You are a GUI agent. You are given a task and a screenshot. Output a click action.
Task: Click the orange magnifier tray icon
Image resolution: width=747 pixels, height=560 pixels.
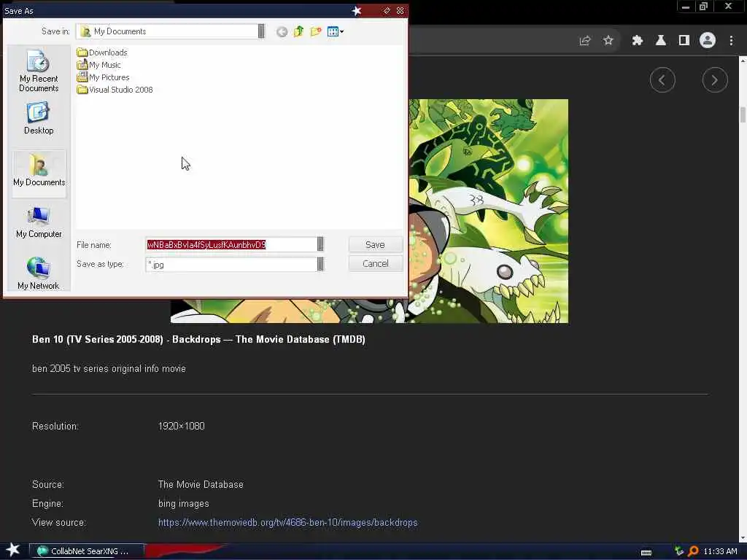pos(693,551)
